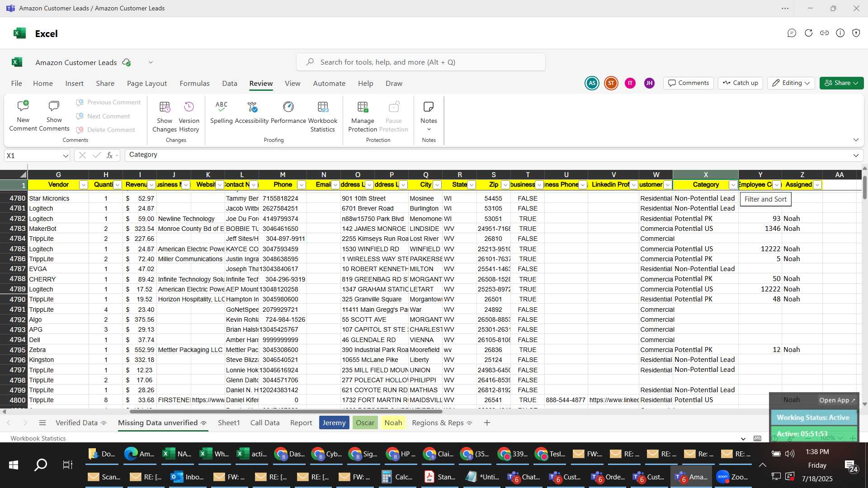Image resolution: width=868 pixels, height=488 pixels.
Task: Switch to Verified Data sheet
Action: [81, 423]
